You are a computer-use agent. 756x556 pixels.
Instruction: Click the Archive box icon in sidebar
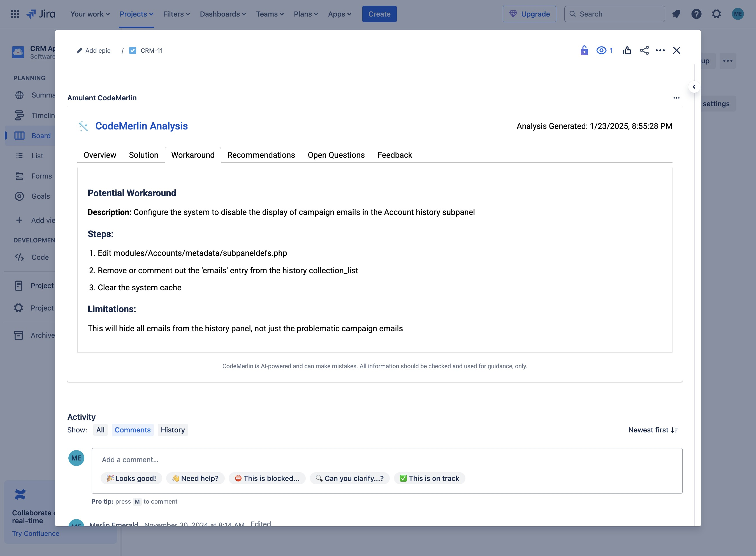pos(19,335)
